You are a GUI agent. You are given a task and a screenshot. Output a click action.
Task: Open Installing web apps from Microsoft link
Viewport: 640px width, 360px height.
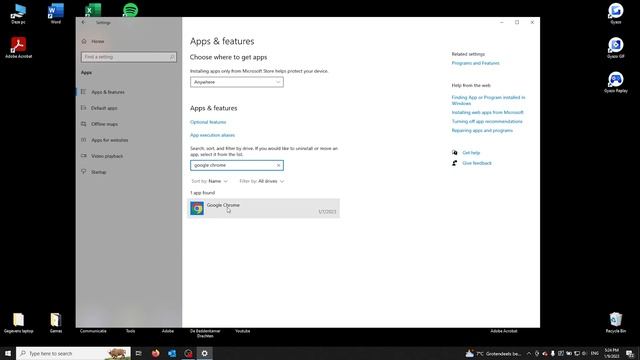pos(487,112)
